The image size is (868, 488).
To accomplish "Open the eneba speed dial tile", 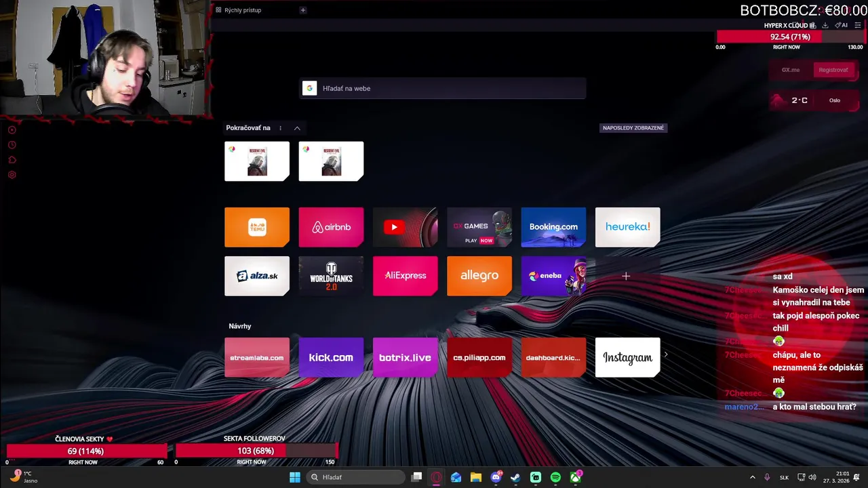I will pos(553,276).
